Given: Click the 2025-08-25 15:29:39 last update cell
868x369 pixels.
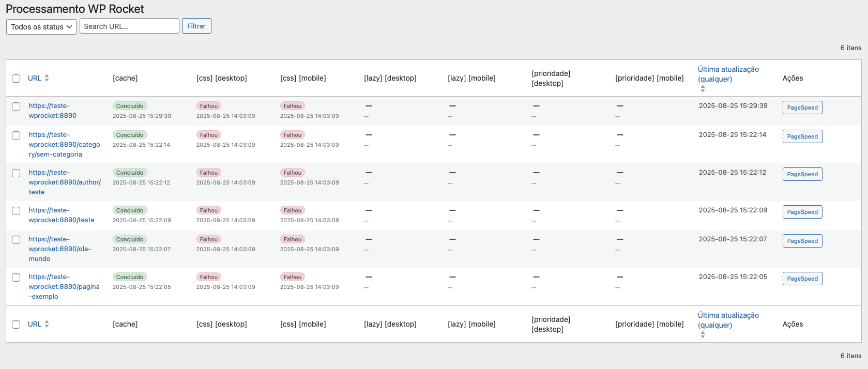Looking at the screenshot, I should coord(733,105).
